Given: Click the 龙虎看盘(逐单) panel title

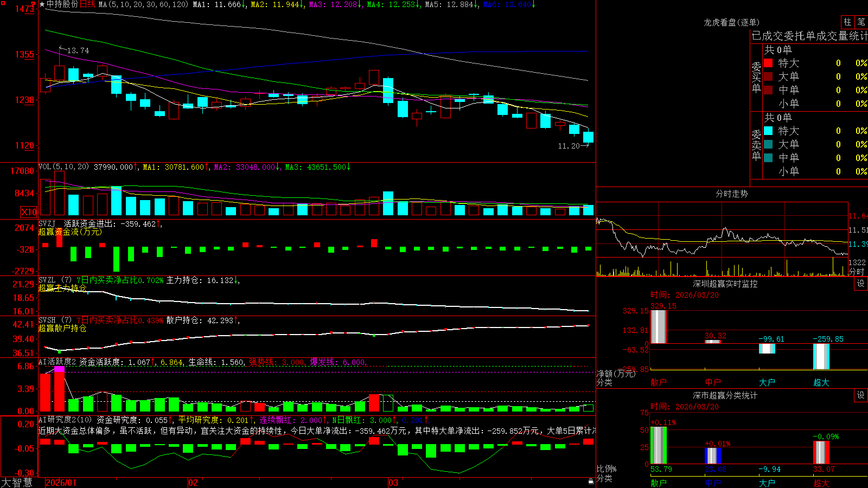Looking at the screenshot, I should pos(731,22).
